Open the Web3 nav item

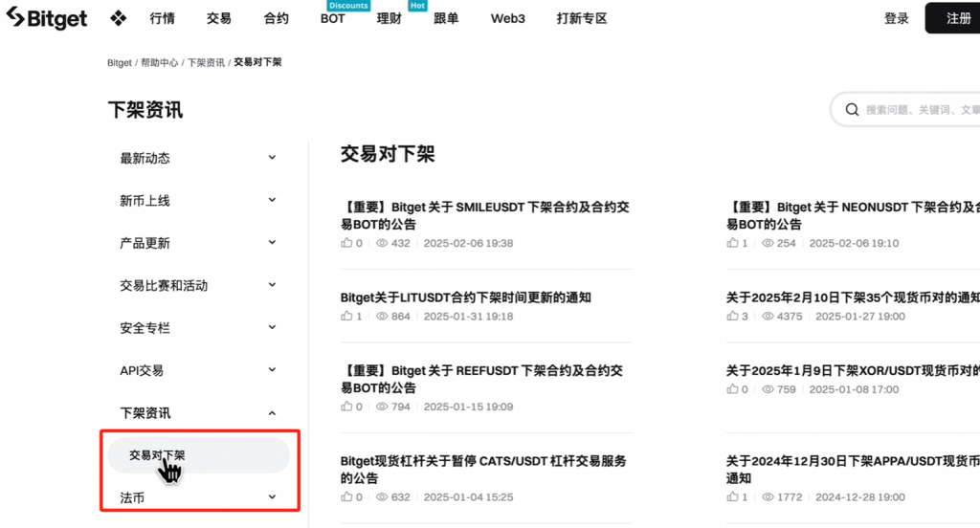pyautogui.click(x=507, y=19)
